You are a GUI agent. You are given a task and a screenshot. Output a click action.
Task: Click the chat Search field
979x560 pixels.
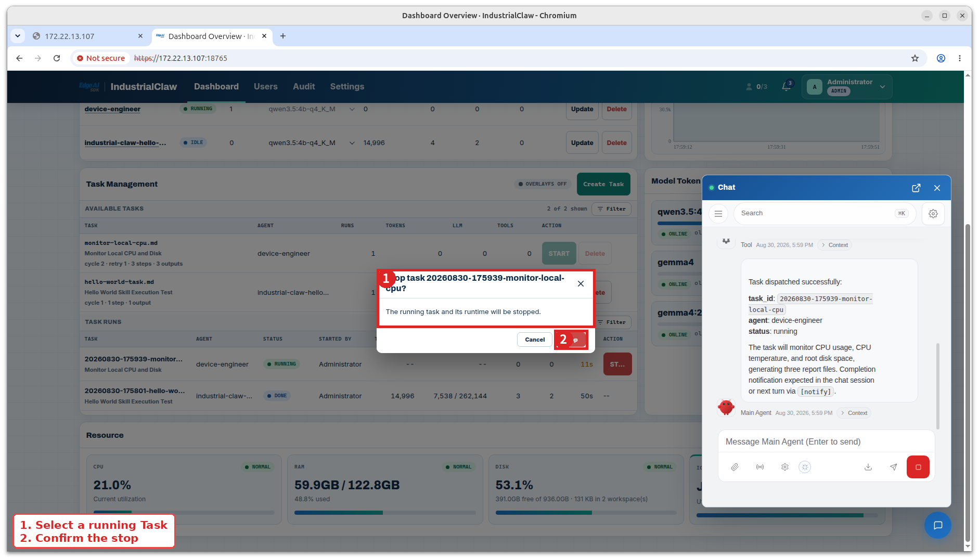click(825, 214)
